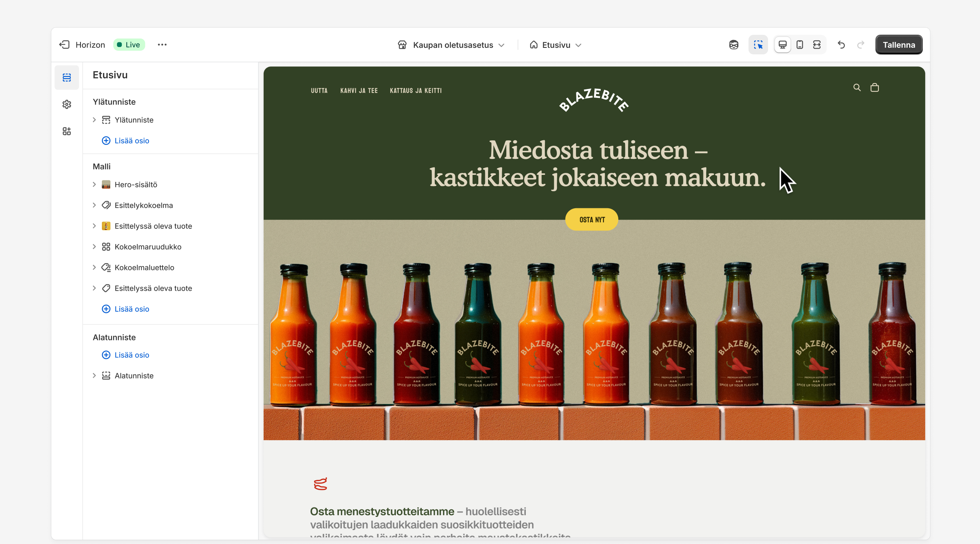Click the OSTA NYT button
This screenshot has height=544, width=980.
click(x=592, y=220)
